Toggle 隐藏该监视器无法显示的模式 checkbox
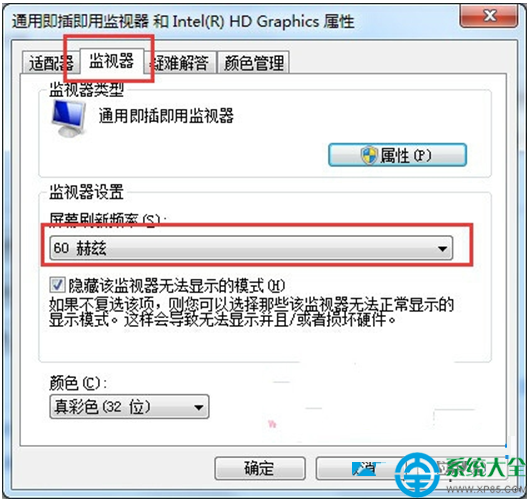Viewport: 529px width, 500px height. click(x=57, y=285)
